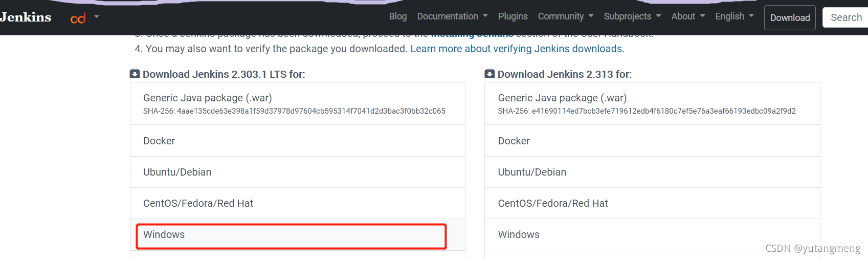Click the Download button in navbar
The width and height of the screenshot is (868, 259).
(790, 18)
